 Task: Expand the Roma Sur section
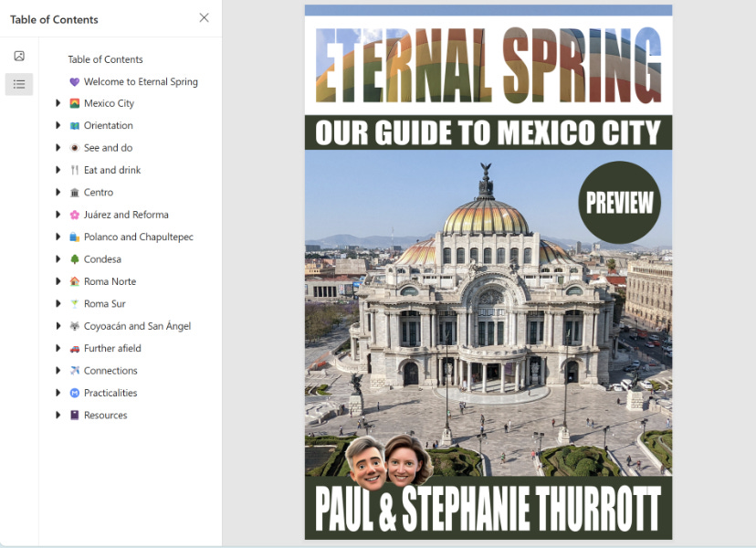click(58, 303)
